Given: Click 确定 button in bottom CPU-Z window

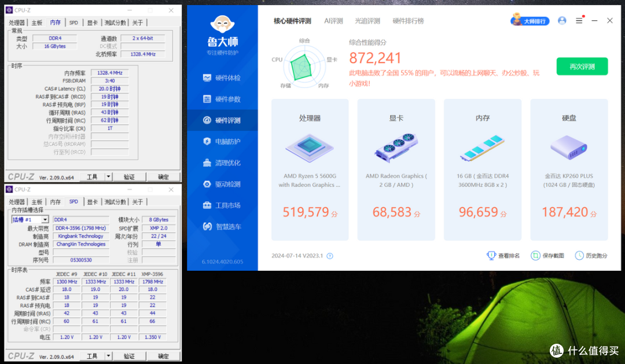Looking at the screenshot, I should 163,356.
